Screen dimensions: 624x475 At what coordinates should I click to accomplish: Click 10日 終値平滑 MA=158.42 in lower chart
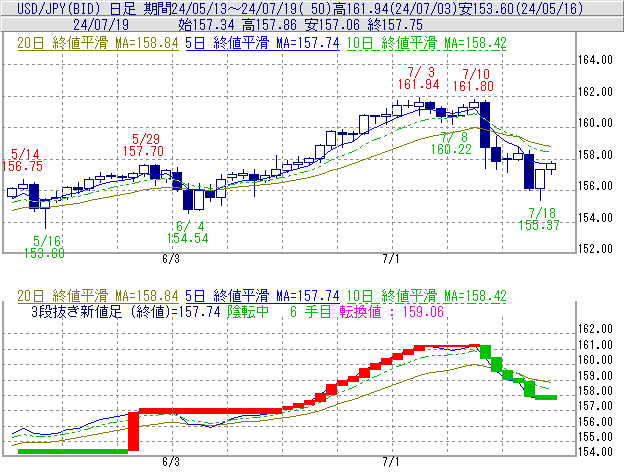[426, 296]
